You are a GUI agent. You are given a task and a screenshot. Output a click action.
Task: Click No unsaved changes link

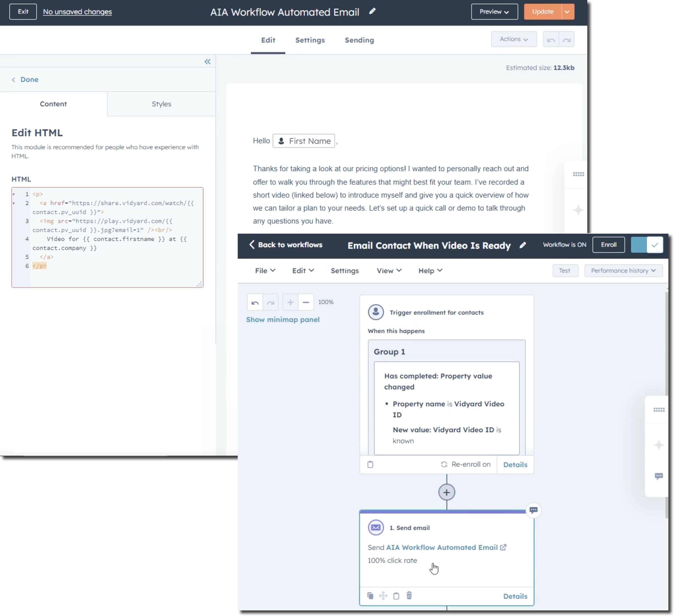tap(77, 12)
